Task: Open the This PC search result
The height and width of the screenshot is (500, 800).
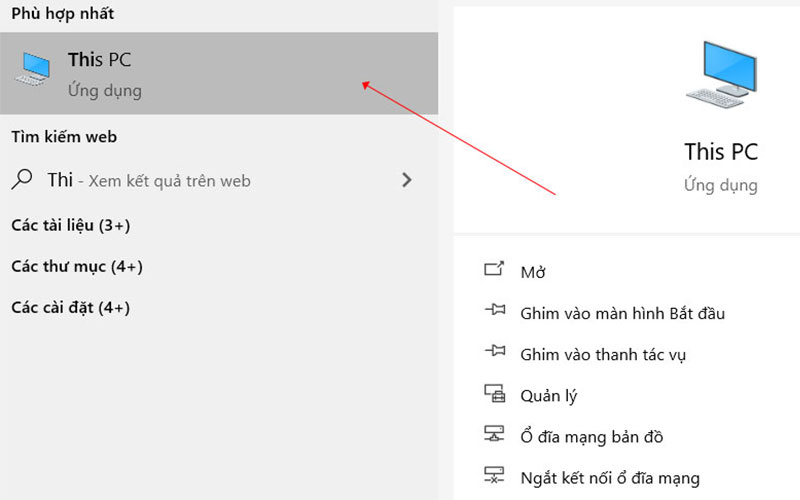Action: pyautogui.click(x=219, y=73)
